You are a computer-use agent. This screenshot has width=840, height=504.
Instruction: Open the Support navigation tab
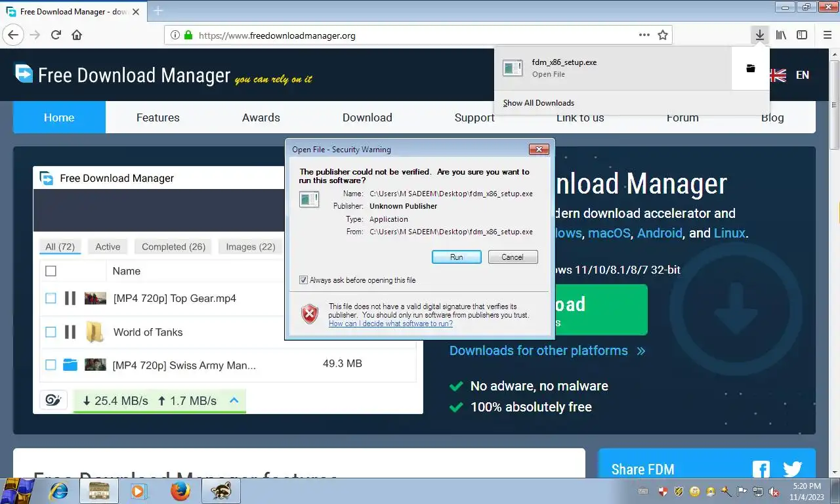click(474, 117)
